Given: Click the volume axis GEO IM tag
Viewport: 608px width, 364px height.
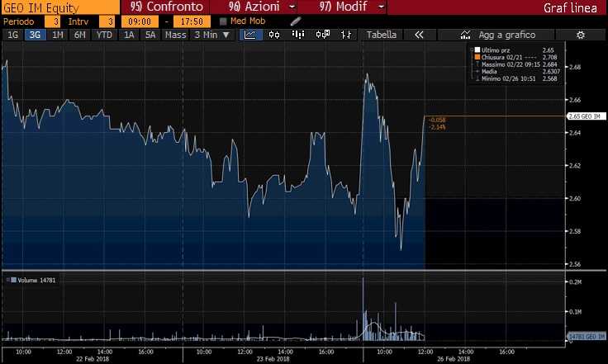Looking at the screenshot, I should tap(587, 337).
